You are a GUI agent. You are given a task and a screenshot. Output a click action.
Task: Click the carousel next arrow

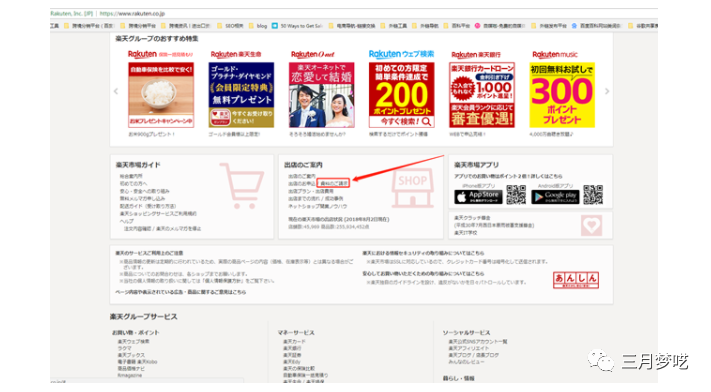(x=607, y=91)
